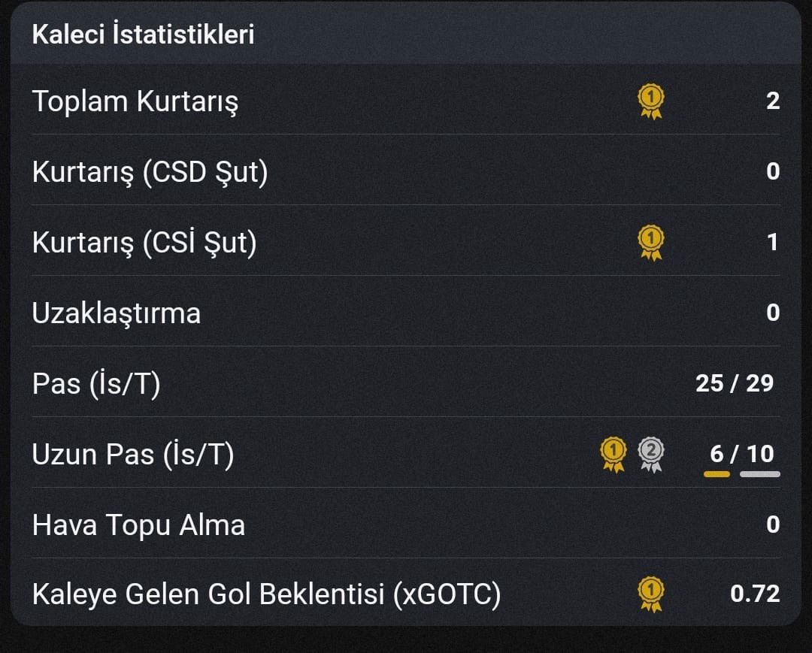Click the yellow bar under the 6
The height and width of the screenshot is (653, 812).
point(717,474)
